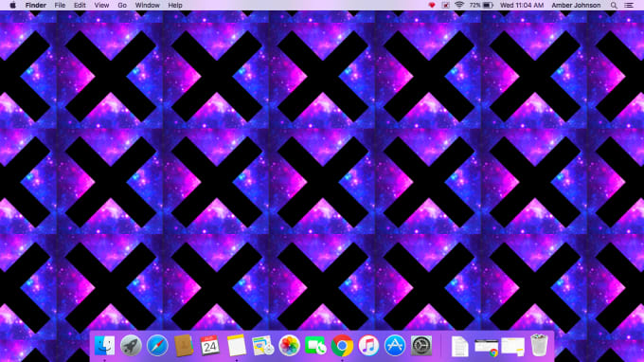Restore minimized Chrome window in Dock

pyautogui.click(x=486, y=348)
